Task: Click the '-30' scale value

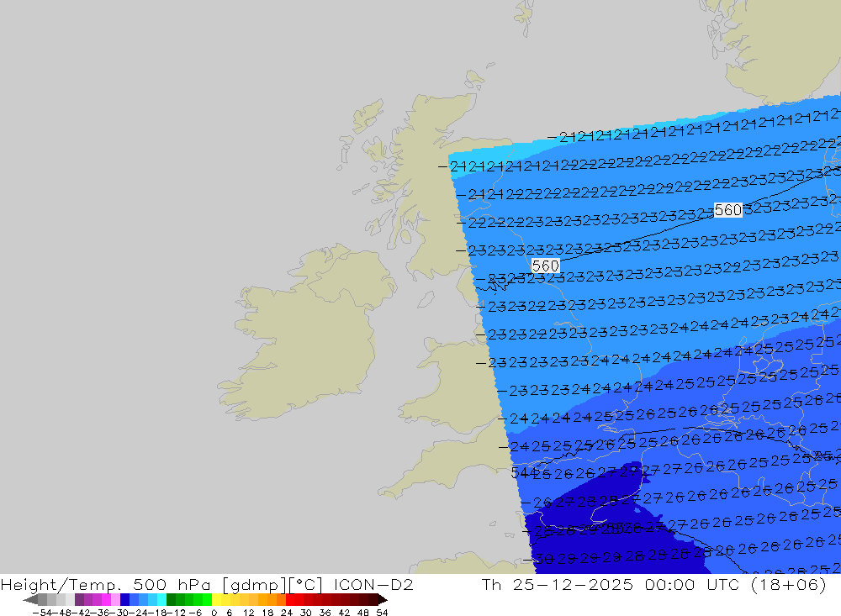Action: (x=119, y=613)
